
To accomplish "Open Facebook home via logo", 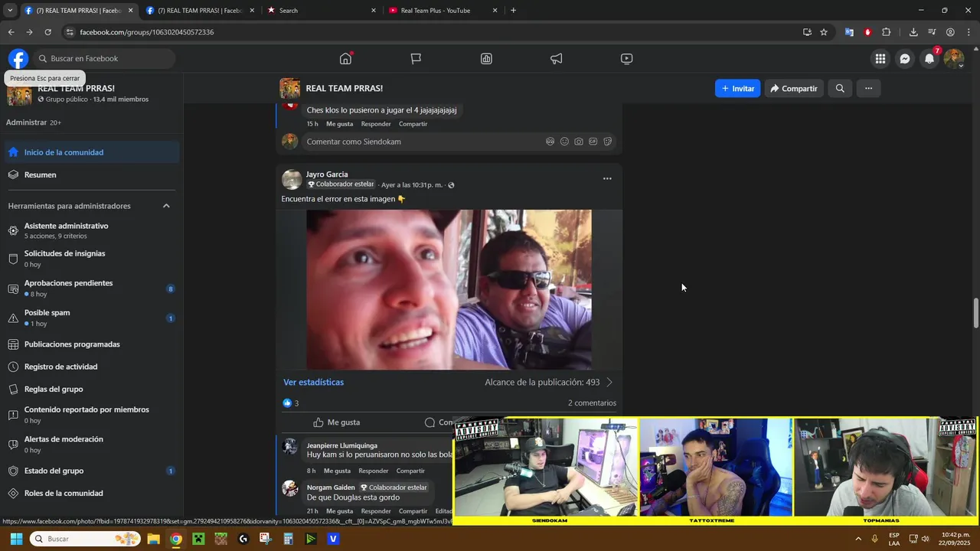I will 18,58.
